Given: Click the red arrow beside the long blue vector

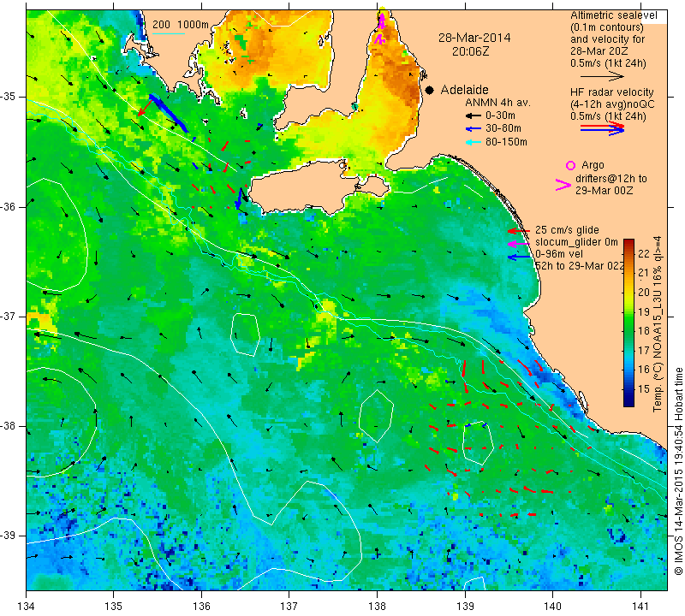Looking at the screenshot, I should point(145,108).
